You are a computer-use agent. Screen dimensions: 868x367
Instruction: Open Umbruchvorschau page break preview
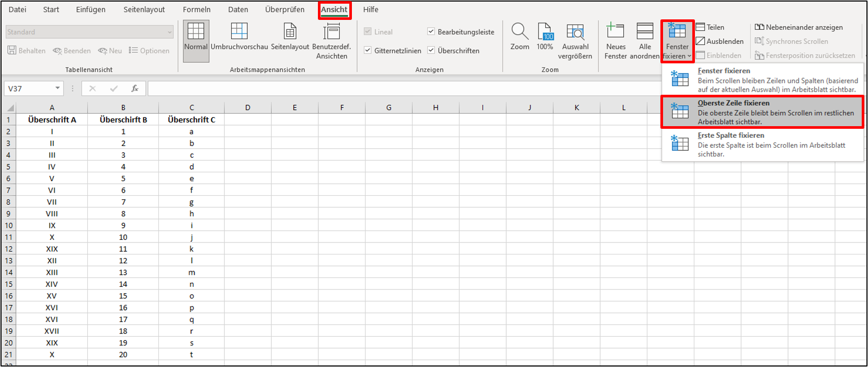(239, 37)
